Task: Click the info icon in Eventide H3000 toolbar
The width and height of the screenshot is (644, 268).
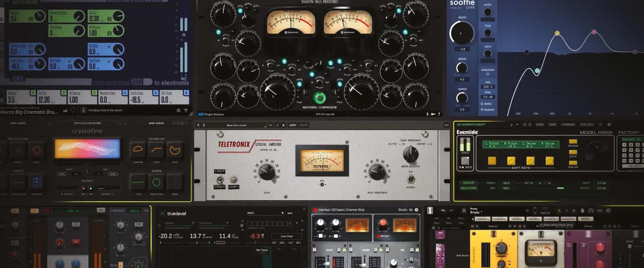Action: [600, 124]
